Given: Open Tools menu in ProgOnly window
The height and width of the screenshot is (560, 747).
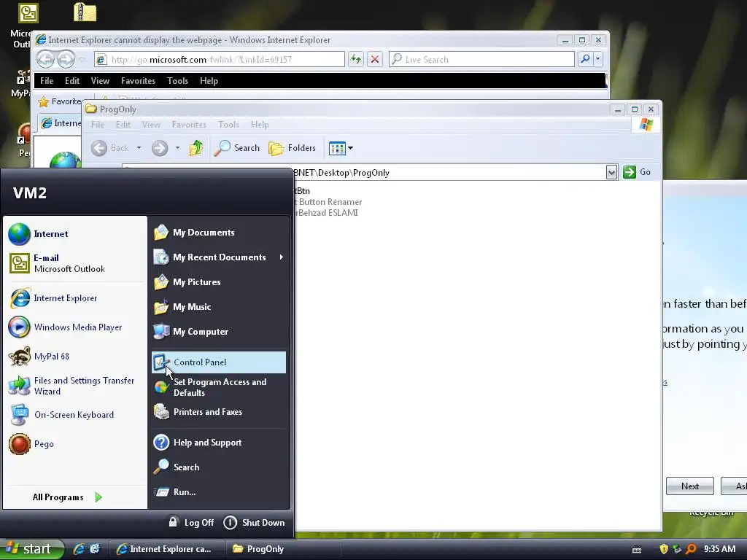Looking at the screenshot, I should pyautogui.click(x=228, y=124).
